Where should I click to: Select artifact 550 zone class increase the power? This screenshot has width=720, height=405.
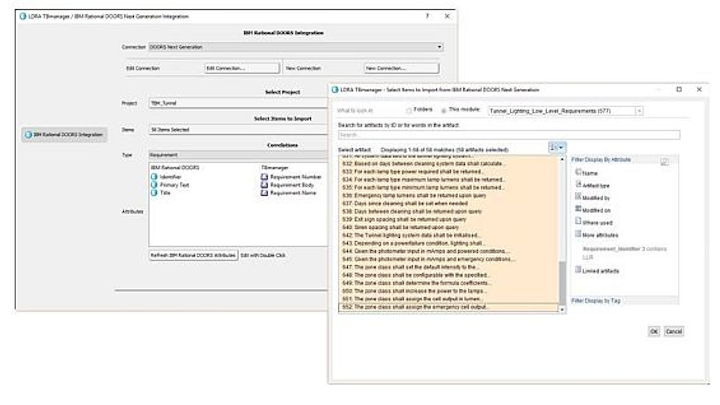[449, 291]
